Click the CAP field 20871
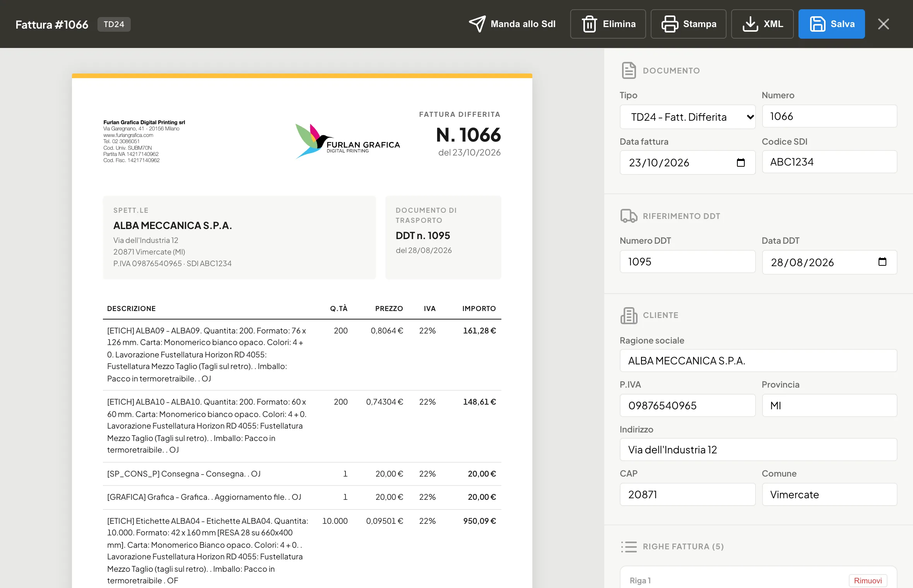The height and width of the screenshot is (588, 913). pyautogui.click(x=687, y=494)
